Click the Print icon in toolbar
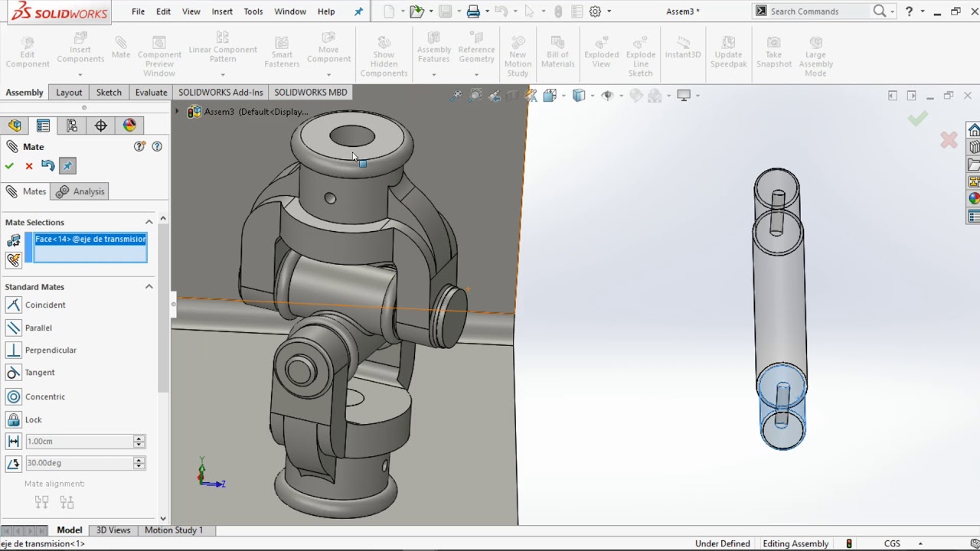Viewport: 980px width, 551px height. [474, 11]
